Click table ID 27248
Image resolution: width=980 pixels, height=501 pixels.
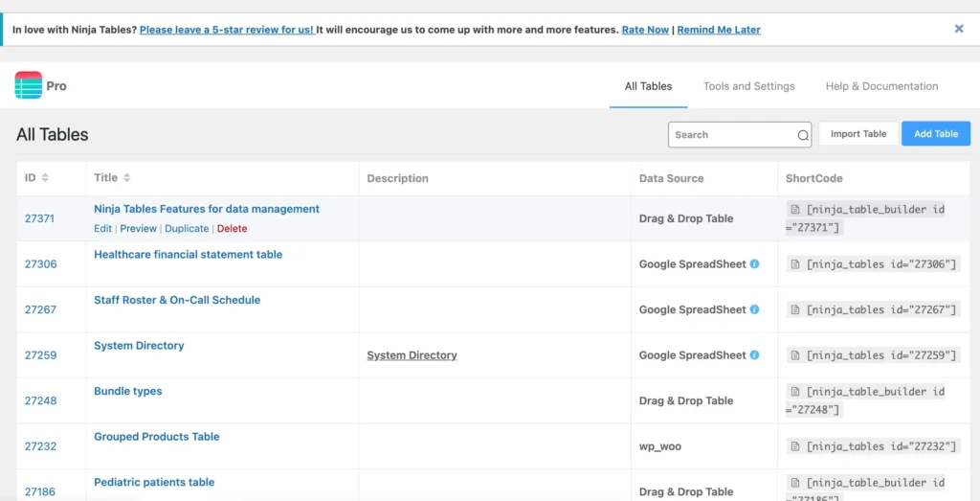click(x=40, y=400)
